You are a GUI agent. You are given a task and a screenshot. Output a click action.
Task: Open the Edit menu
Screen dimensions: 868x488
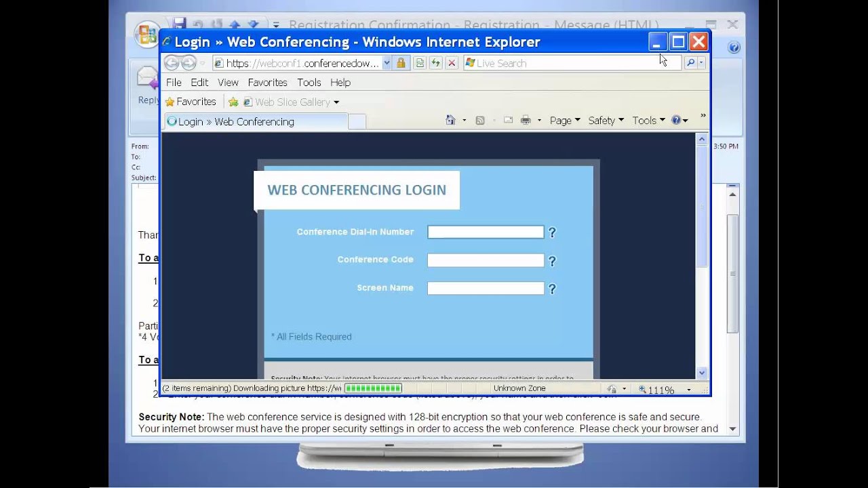pos(199,83)
